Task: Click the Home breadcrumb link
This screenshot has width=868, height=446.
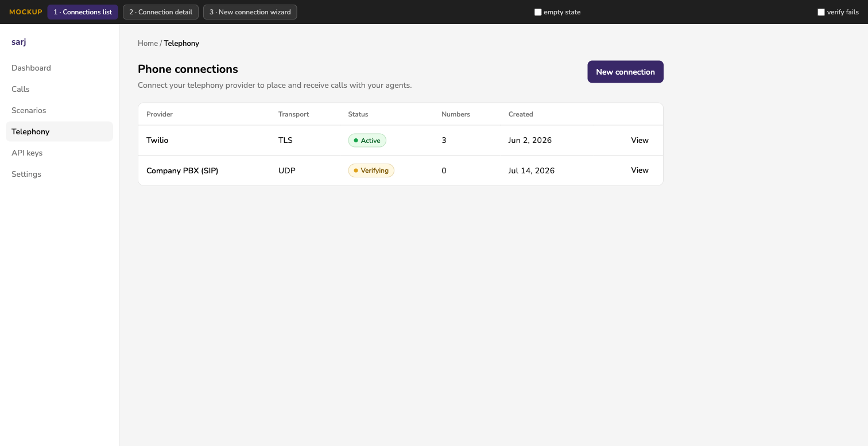Action: tap(148, 43)
